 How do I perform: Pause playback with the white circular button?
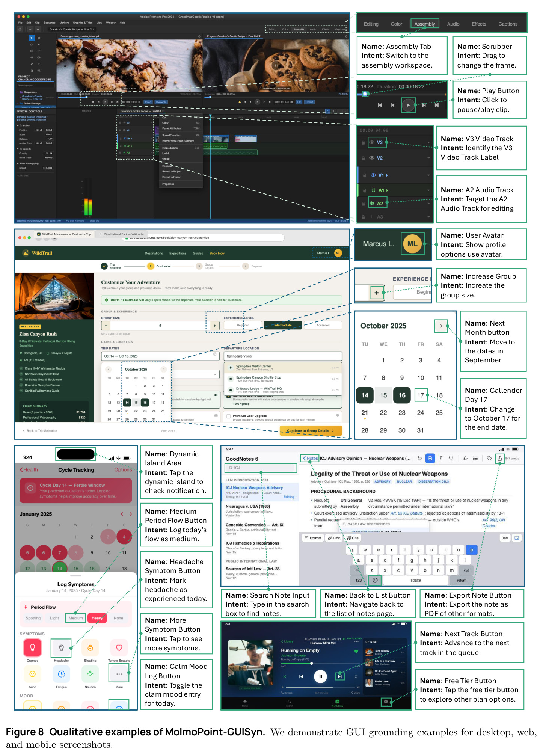320,676
